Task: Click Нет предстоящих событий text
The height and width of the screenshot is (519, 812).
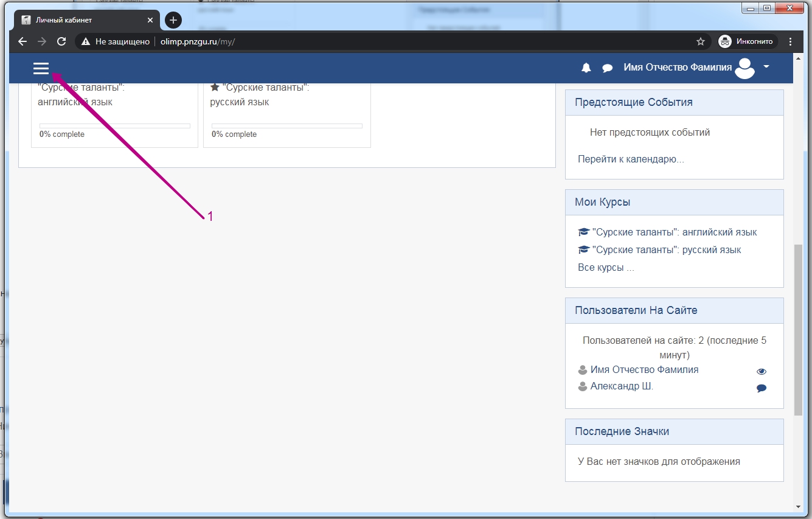Action: 650,133
